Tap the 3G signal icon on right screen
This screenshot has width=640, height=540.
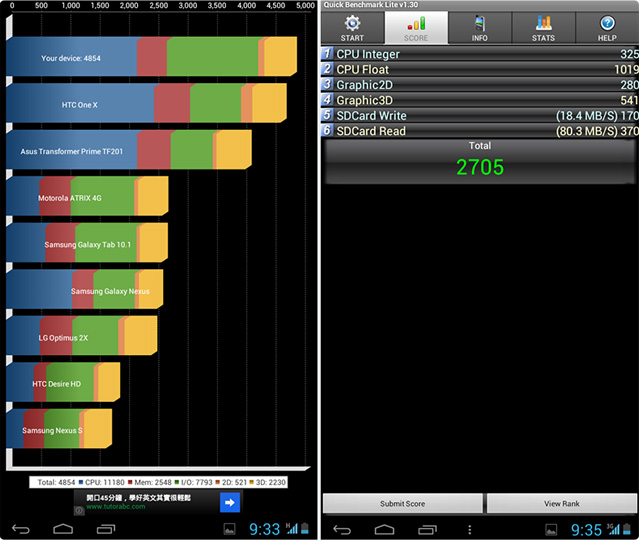point(613,529)
